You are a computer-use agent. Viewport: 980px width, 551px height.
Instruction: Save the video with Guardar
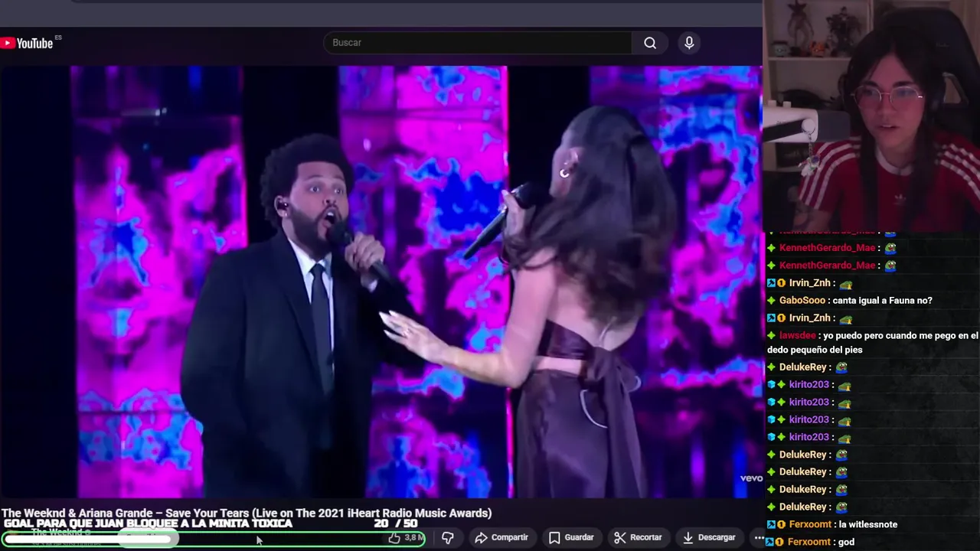point(571,538)
